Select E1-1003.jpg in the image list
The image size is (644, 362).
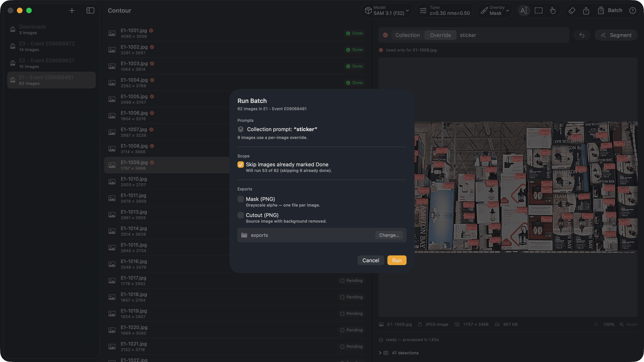(x=234, y=66)
